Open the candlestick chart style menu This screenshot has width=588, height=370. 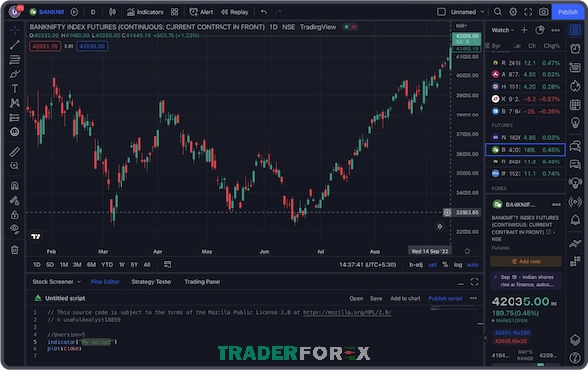click(x=112, y=12)
